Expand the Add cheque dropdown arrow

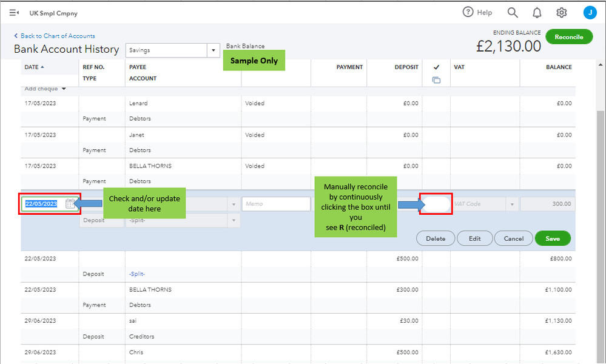(x=64, y=89)
